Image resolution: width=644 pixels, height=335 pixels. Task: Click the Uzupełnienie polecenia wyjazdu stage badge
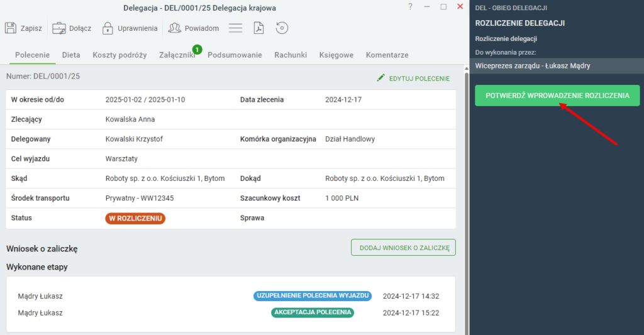[x=313, y=295]
